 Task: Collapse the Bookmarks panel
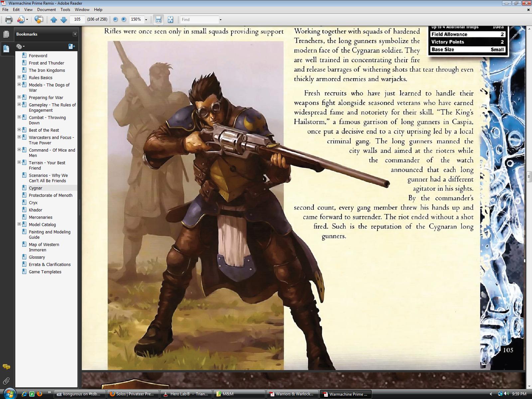coord(75,34)
